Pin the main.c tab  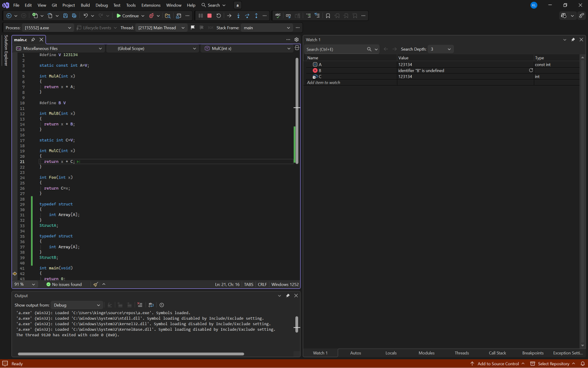(x=33, y=39)
